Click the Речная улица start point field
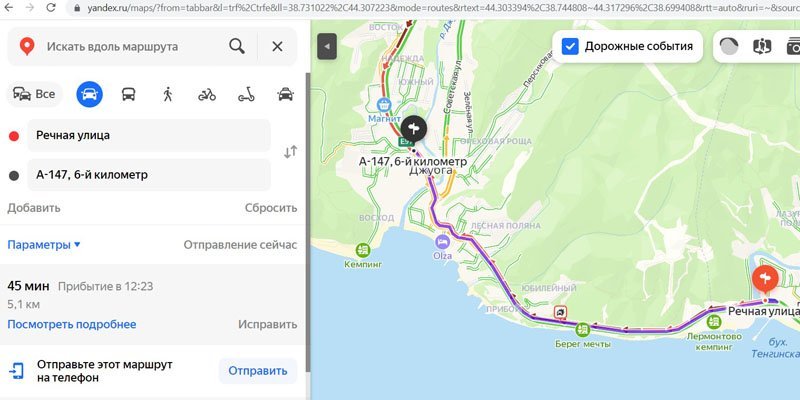Image resolution: width=800 pixels, height=400 pixels. [x=148, y=136]
